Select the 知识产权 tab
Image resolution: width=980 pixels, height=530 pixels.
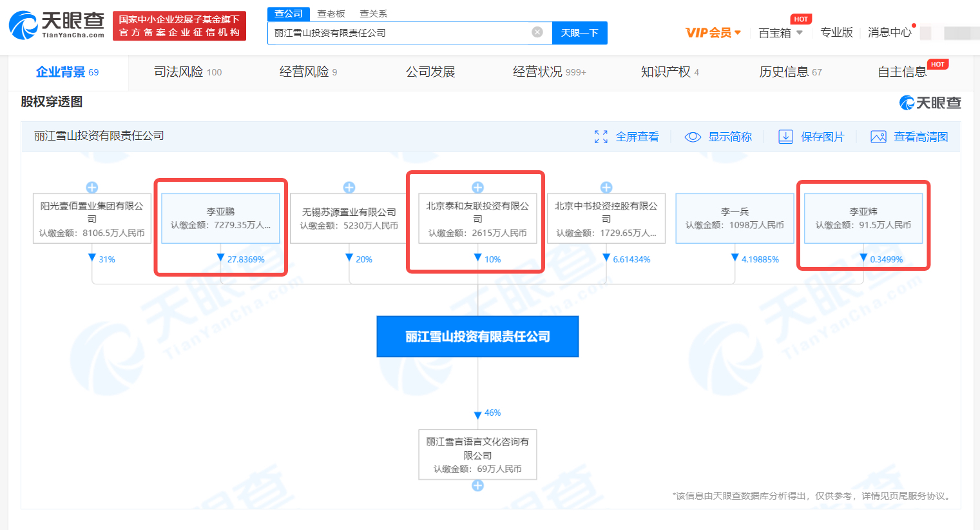[x=669, y=72]
